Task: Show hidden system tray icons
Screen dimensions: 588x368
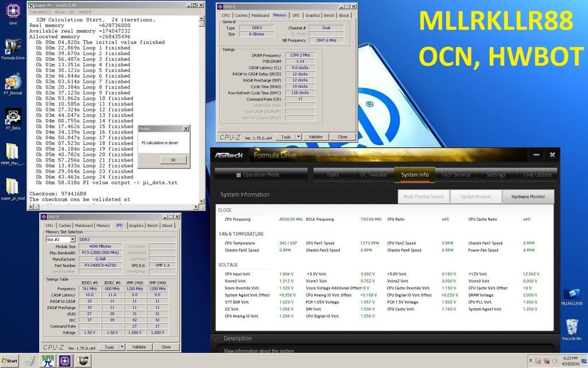Action: (530, 361)
